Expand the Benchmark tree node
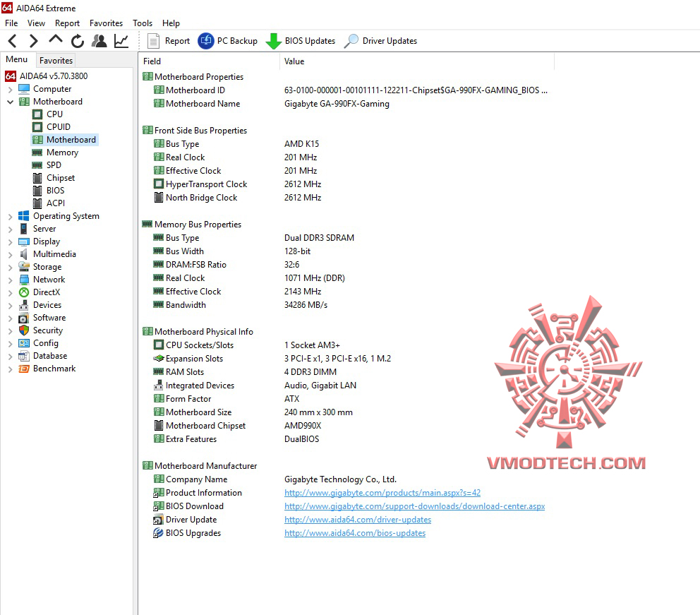 click(11, 369)
